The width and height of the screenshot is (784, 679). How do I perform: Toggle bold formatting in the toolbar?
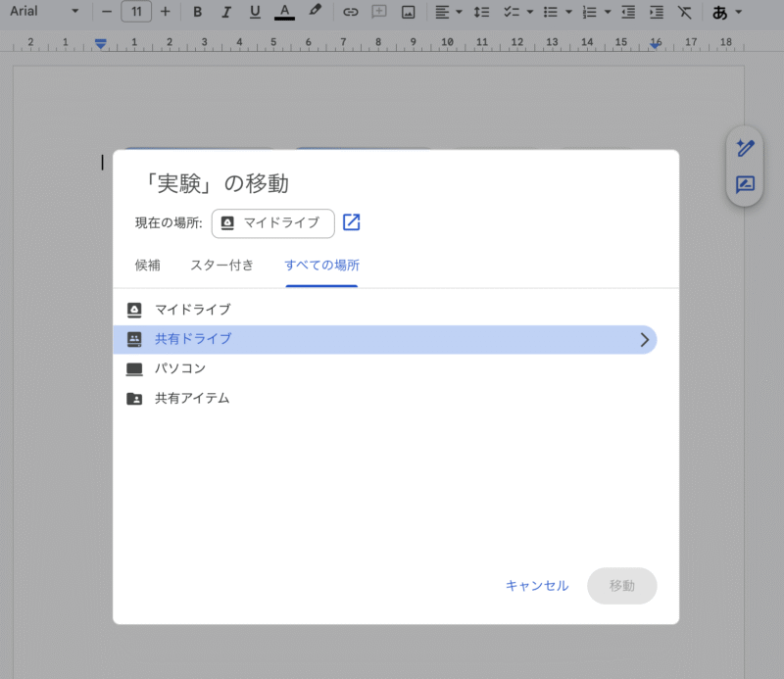tap(197, 12)
